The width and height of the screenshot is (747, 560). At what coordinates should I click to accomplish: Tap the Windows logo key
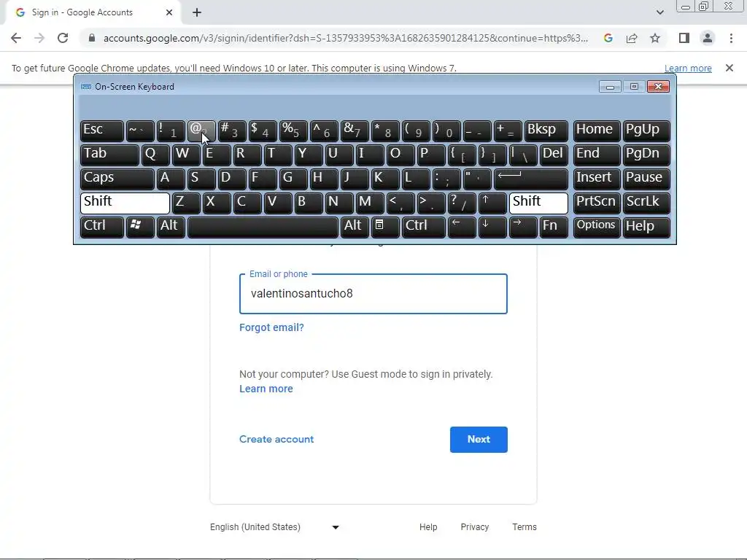pos(140,227)
